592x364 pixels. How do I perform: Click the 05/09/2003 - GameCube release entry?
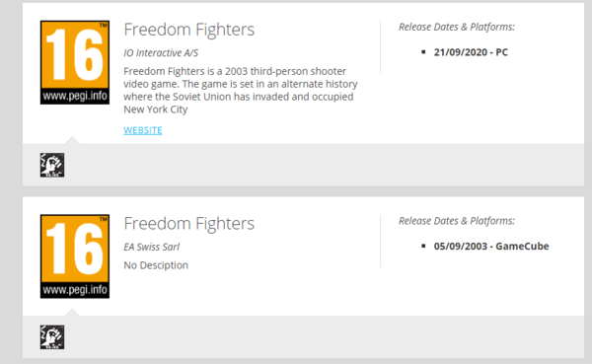[x=491, y=247]
